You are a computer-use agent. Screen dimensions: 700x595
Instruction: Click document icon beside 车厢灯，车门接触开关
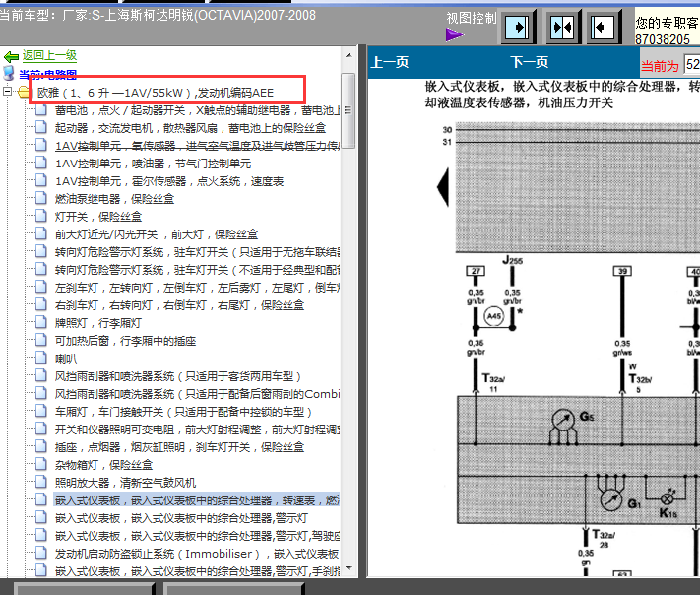tap(41, 411)
